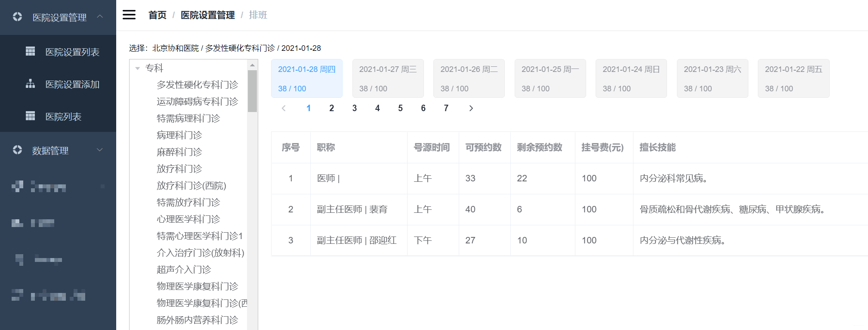Viewport: 868px width, 330px height.
Task: Expand the 数据管理 menu chevron
Action: pyautogui.click(x=100, y=149)
